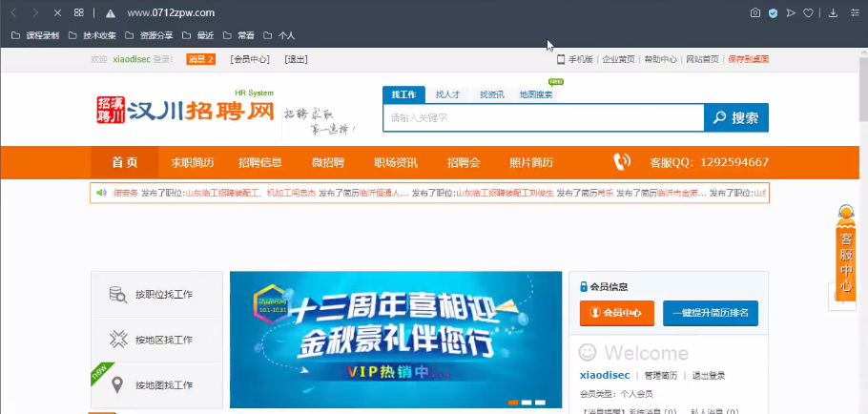The image size is (868, 414).
Task: Click the customer service phone icon
Action: pyautogui.click(x=622, y=161)
